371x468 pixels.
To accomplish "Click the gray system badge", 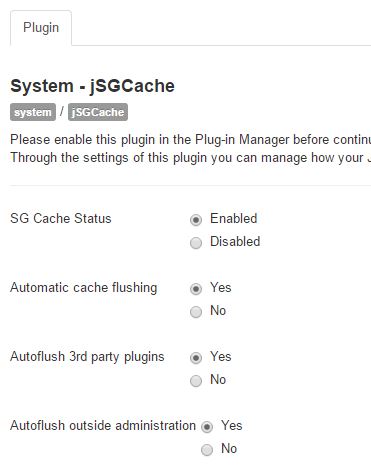I will click(x=33, y=112).
